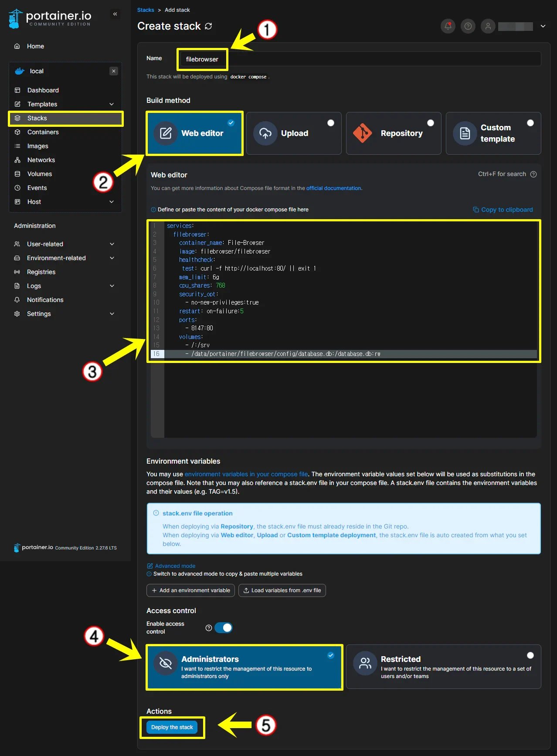Open the help question-mark icon in the header
The image size is (557, 756).
click(468, 26)
